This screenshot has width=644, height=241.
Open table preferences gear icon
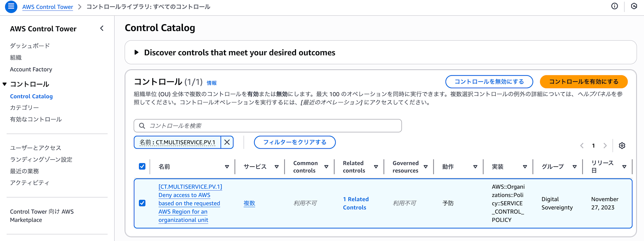(622, 146)
